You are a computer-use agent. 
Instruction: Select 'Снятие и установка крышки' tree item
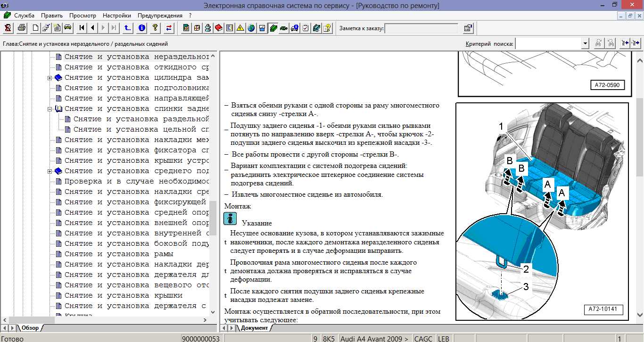tap(123, 296)
